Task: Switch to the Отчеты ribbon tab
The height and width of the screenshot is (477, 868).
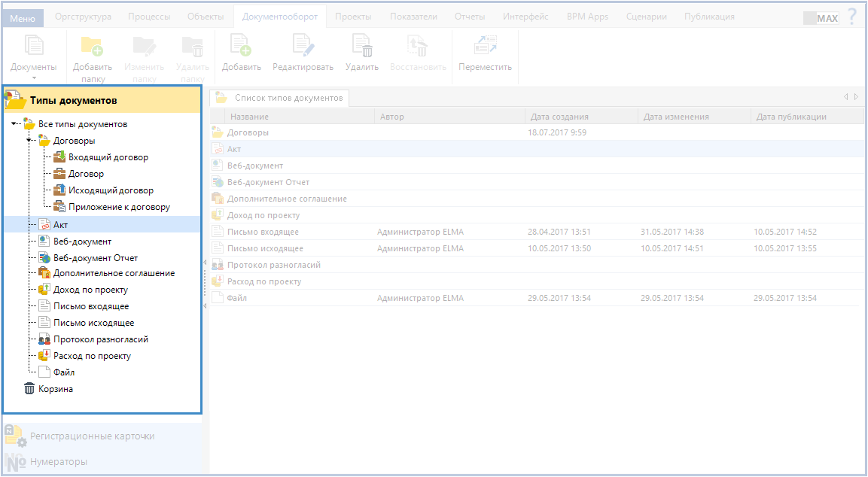Action: (470, 17)
